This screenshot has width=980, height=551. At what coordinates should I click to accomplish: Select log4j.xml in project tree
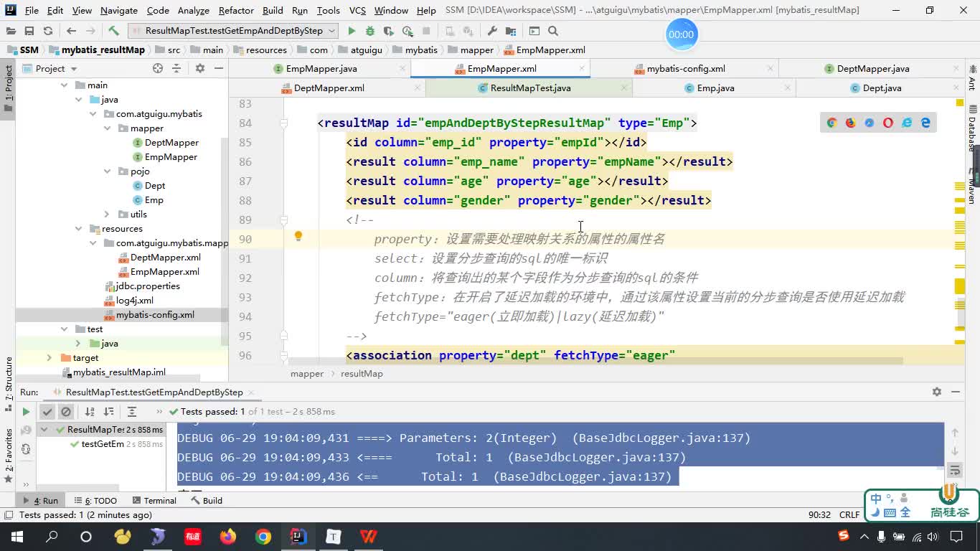pyautogui.click(x=135, y=301)
